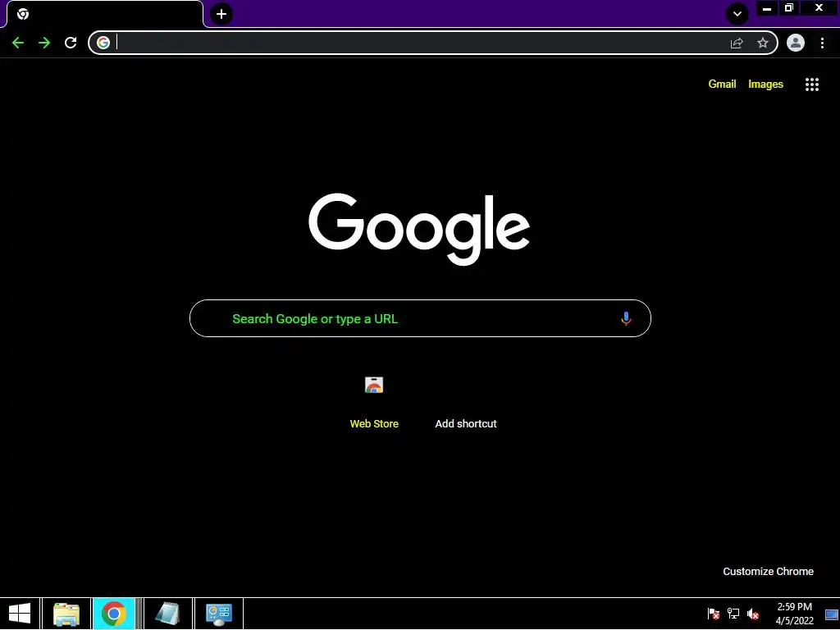Click the Action Center flag tray icon
The height and width of the screenshot is (630, 840).
click(713, 614)
